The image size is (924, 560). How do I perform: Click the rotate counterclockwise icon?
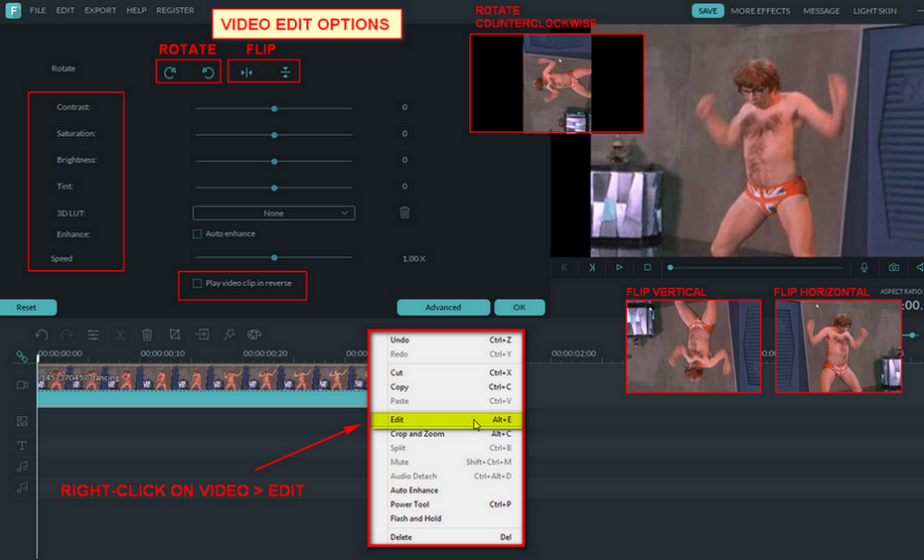coord(209,72)
